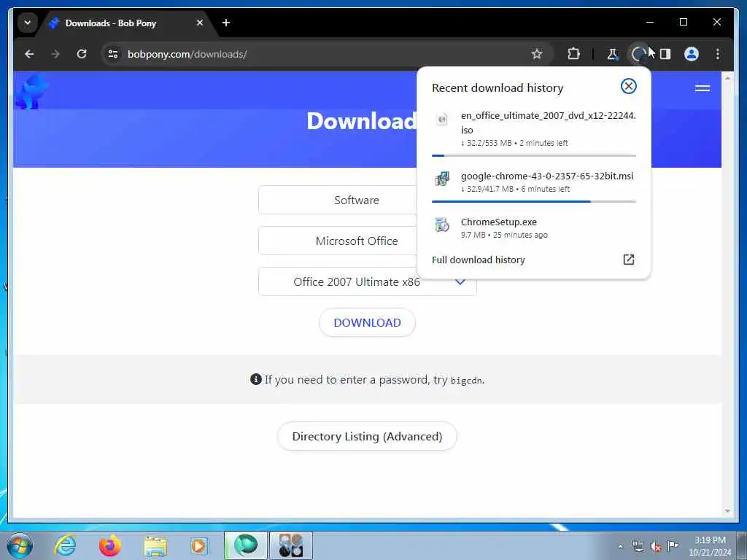
Task: Launch Firefox from the taskbar
Action: pos(109,545)
